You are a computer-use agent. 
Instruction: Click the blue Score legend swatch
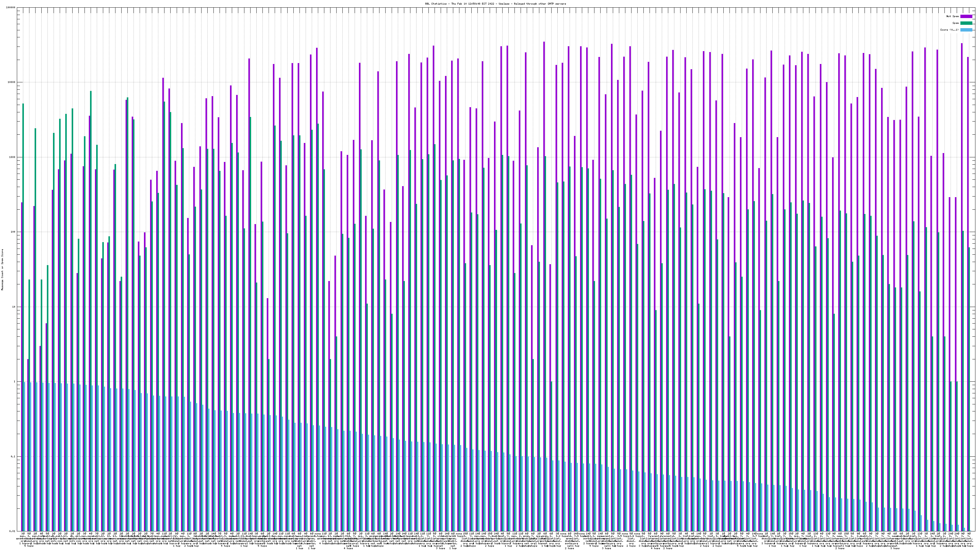(966, 30)
